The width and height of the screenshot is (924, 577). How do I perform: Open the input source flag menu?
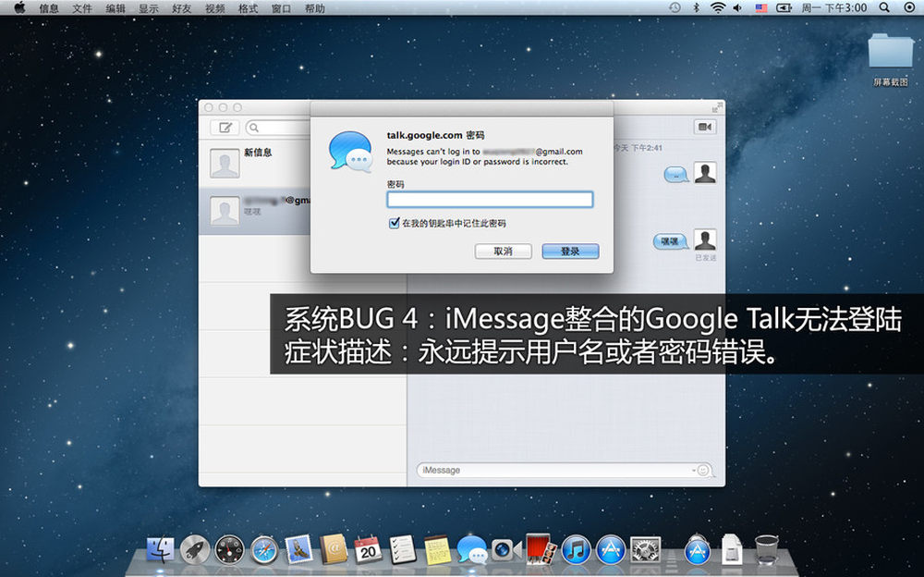[760, 7]
